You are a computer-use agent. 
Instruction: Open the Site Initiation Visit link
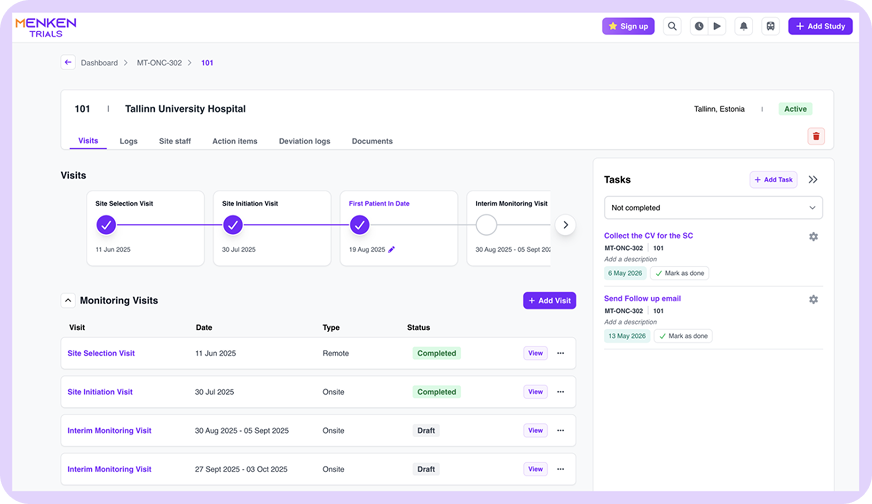100,392
